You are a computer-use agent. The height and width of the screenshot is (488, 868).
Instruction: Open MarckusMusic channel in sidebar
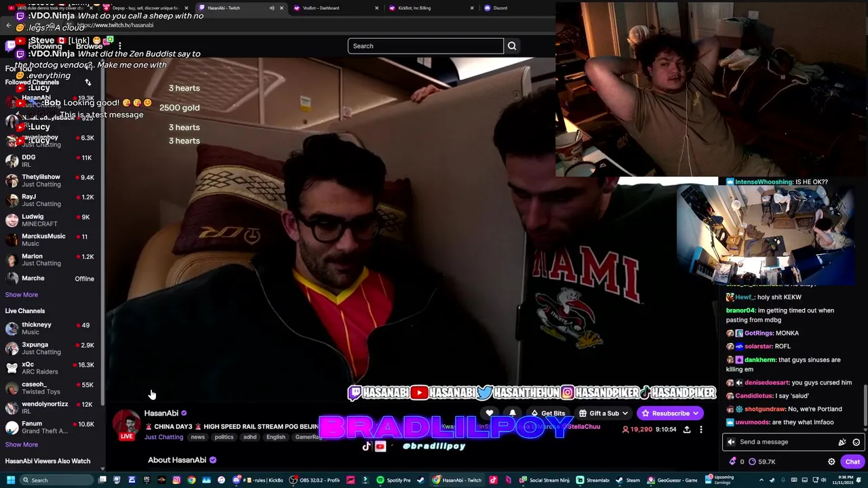point(51,239)
